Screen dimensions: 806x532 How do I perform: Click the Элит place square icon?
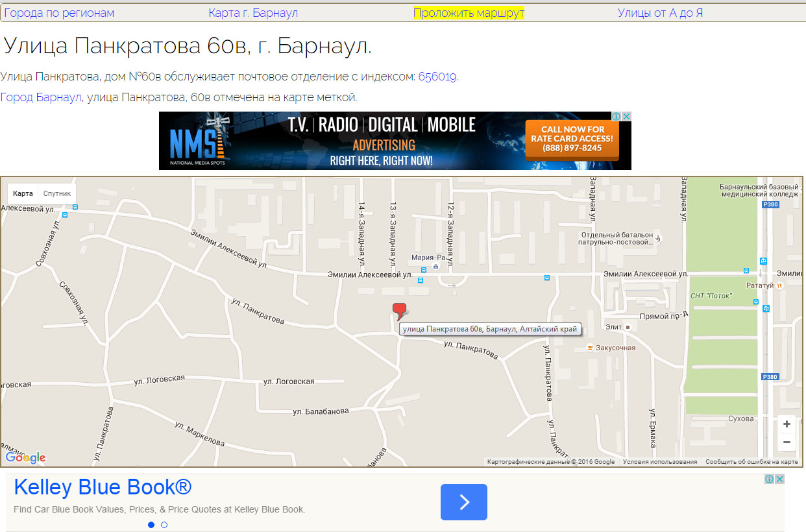628,327
